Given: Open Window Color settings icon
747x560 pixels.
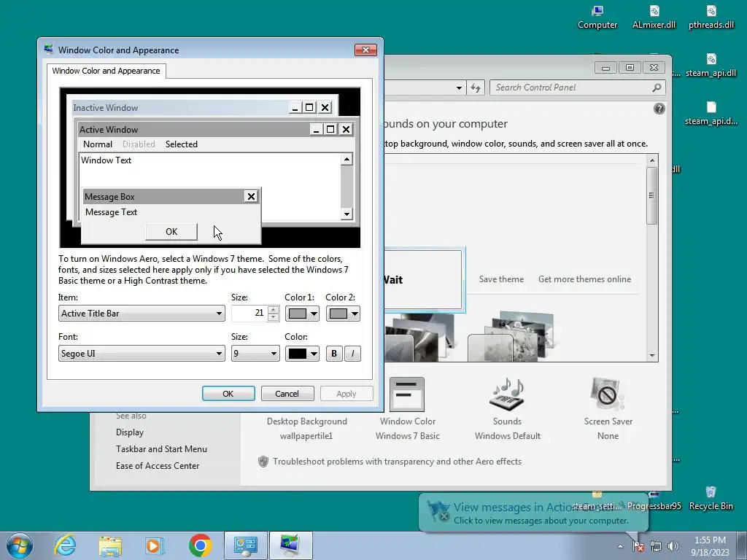Looking at the screenshot, I should (407, 394).
